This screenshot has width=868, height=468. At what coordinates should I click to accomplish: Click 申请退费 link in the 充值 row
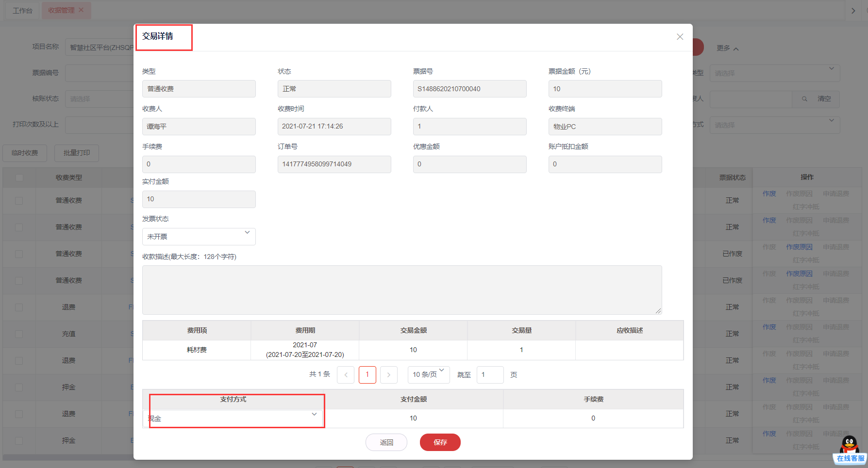[x=836, y=327]
